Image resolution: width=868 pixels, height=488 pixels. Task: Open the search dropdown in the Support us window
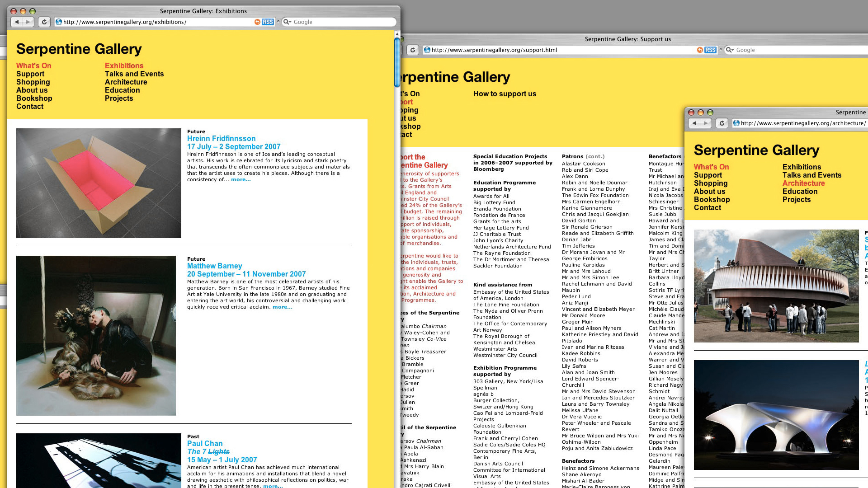click(729, 50)
